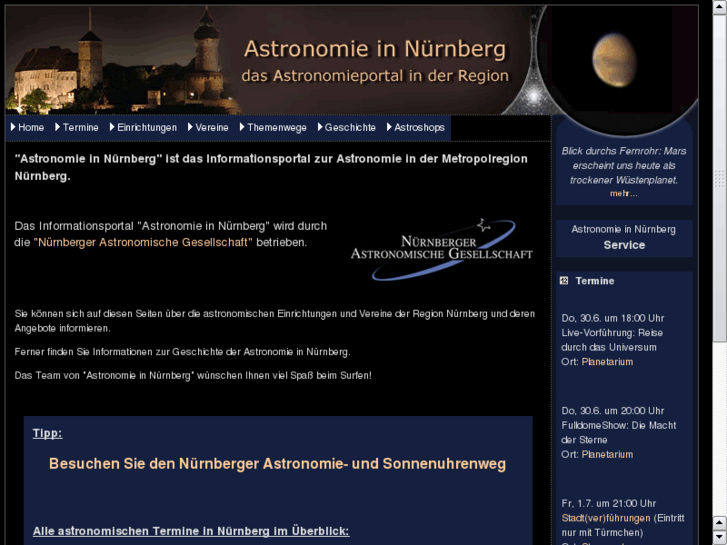This screenshot has width=727, height=545.
Task: Click the Nürnberger Astronomische Gesellschaft logo
Action: [441, 250]
